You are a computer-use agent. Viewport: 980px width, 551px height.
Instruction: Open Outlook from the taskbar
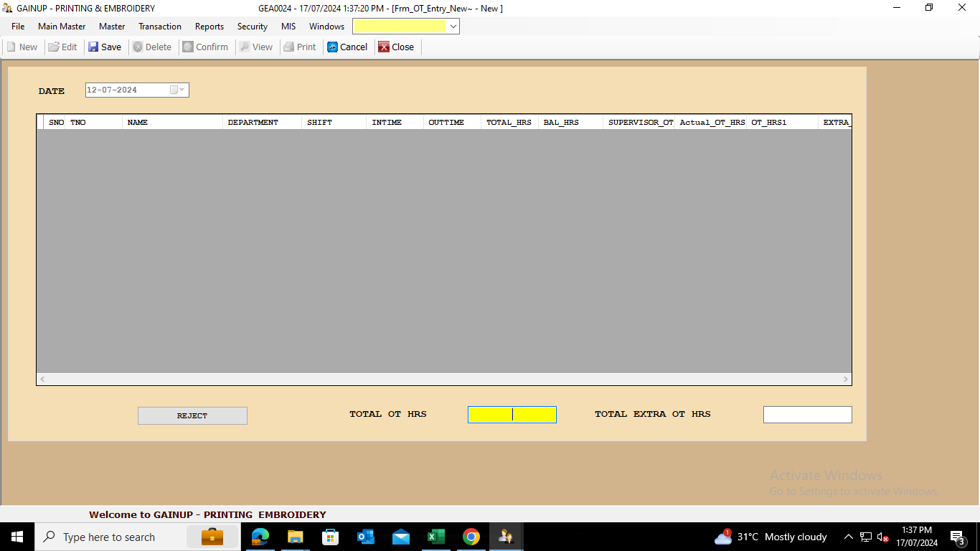tap(365, 537)
